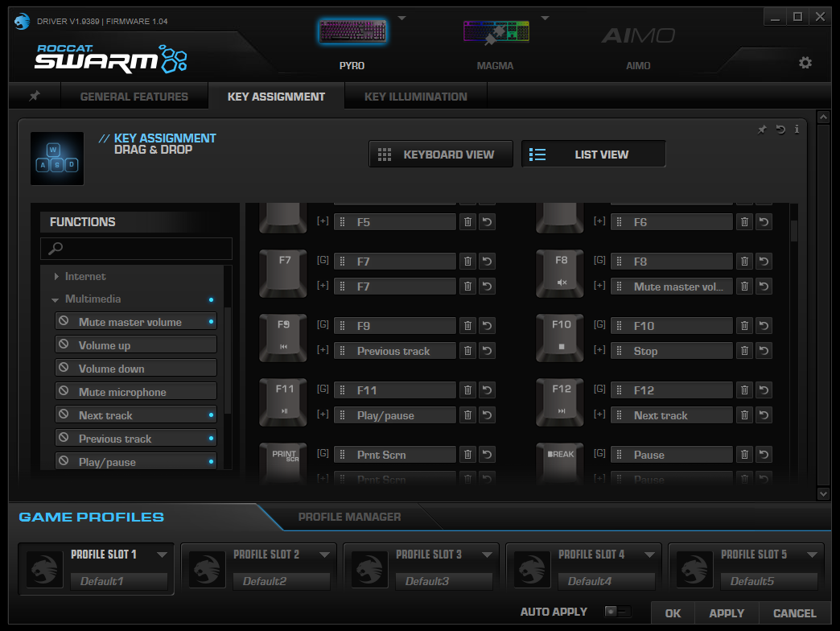Select the Next track function
Image resolution: width=840 pixels, height=631 pixels.
point(136,415)
